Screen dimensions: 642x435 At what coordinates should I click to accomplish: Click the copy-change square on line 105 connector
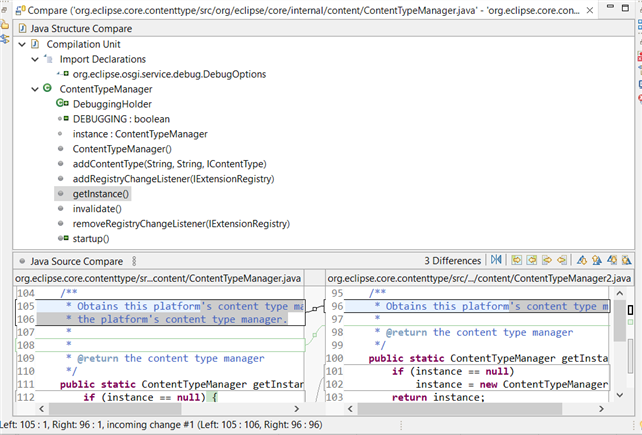314,309
